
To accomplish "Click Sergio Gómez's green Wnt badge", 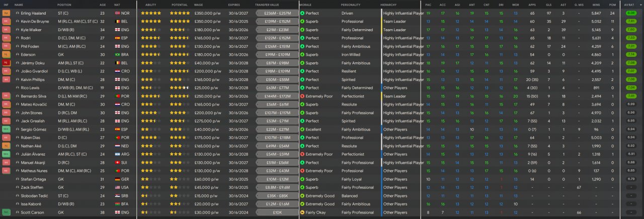I will click(x=6, y=129).
